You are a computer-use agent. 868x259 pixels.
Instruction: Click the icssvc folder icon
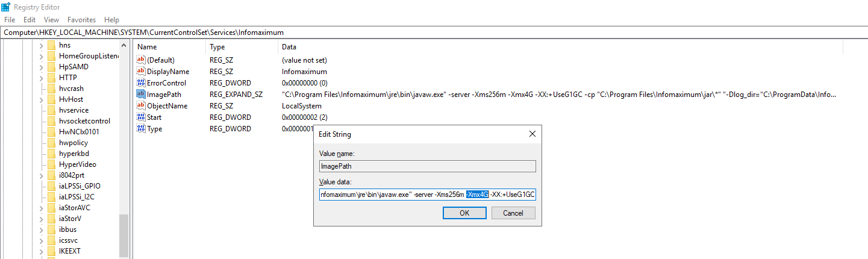(x=52, y=240)
